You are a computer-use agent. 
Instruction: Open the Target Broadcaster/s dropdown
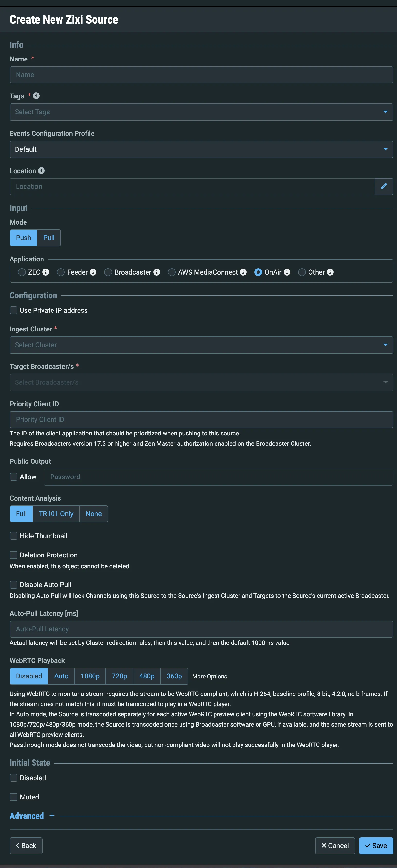pyautogui.click(x=201, y=382)
